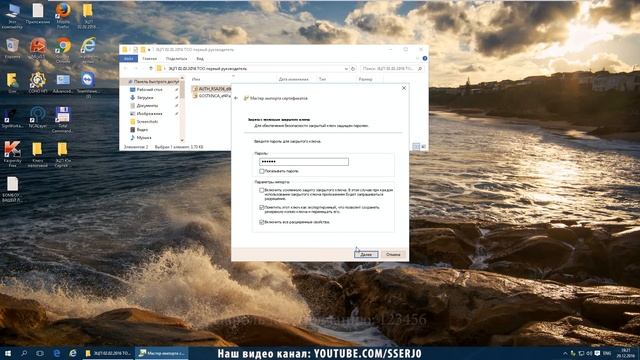Open the Главная ribbon tab in Explorer
Viewport: 640px width, 360px height.
149,59
